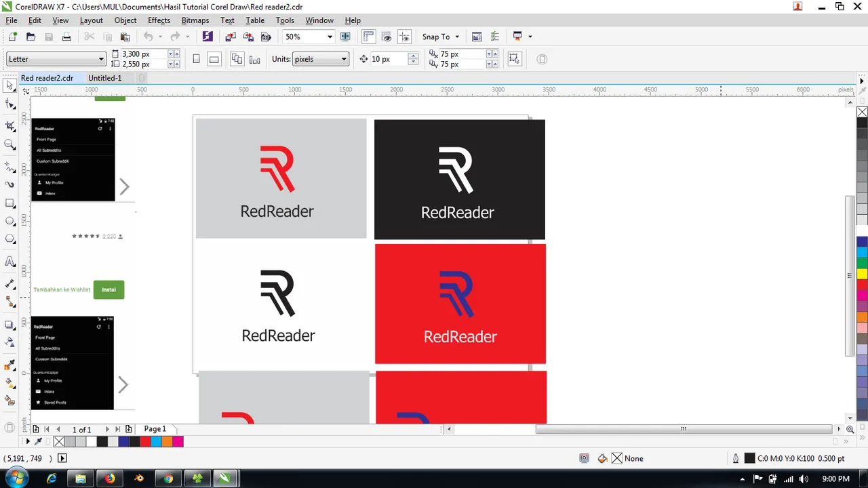Select the Pick tool
868x488 pixels.
[10, 86]
